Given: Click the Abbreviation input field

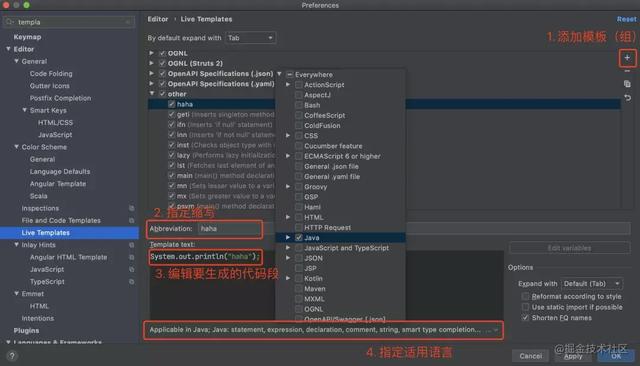Looking at the screenshot, I should (x=229, y=229).
